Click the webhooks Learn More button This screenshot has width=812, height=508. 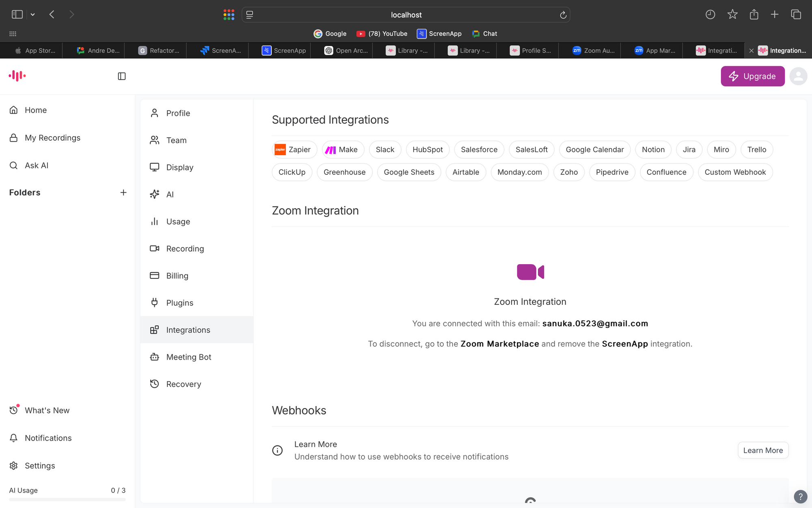tap(763, 450)
